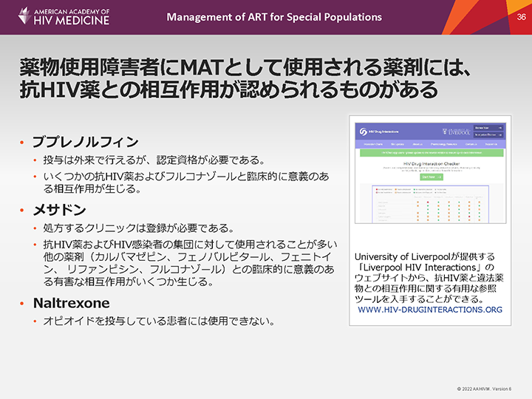This screenshot has width=532, height=399.
Task: Click the green Start Now button
Action: (430, 177)
